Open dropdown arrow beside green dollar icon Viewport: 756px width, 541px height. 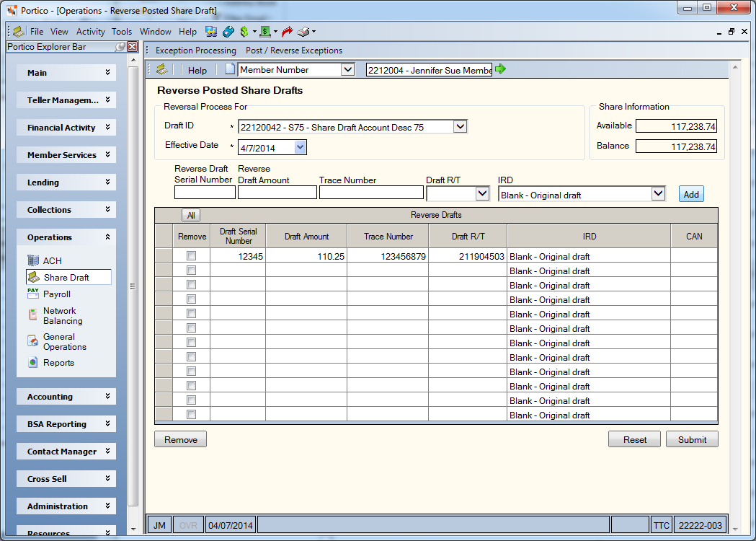[254, 31]
